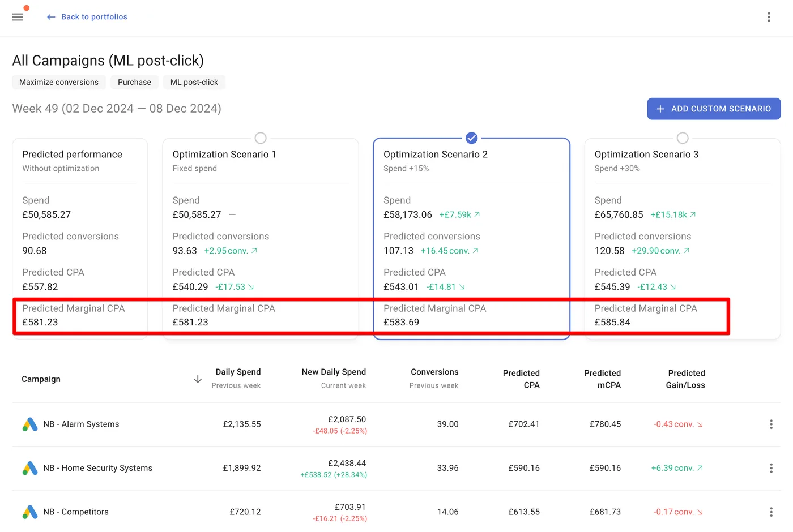Viewport: 793px width, 532px height.
Task: Click Google Ads icon for NB - Home Security Systems
Action: click(30, 468)
